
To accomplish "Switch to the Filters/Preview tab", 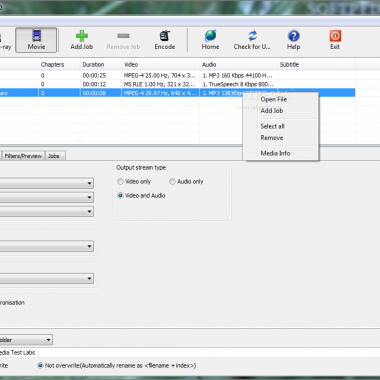I will pos(23,156).
